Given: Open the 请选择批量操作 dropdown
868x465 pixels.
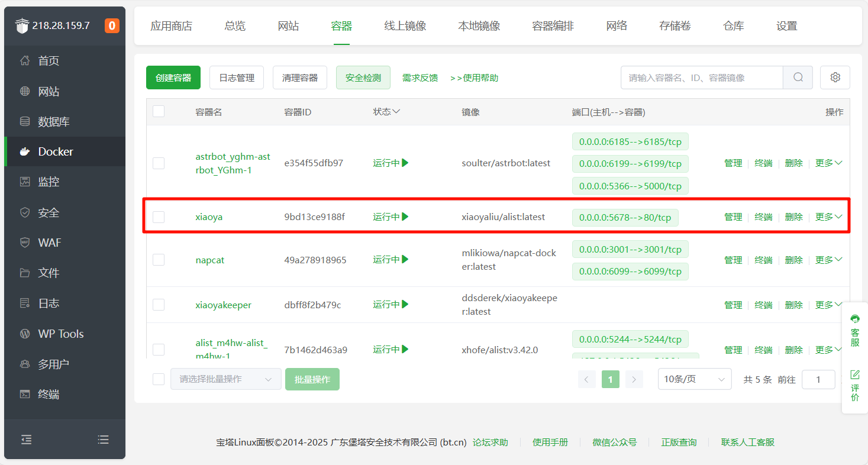Looking at the screenshot, I should [x=226, y=379].
